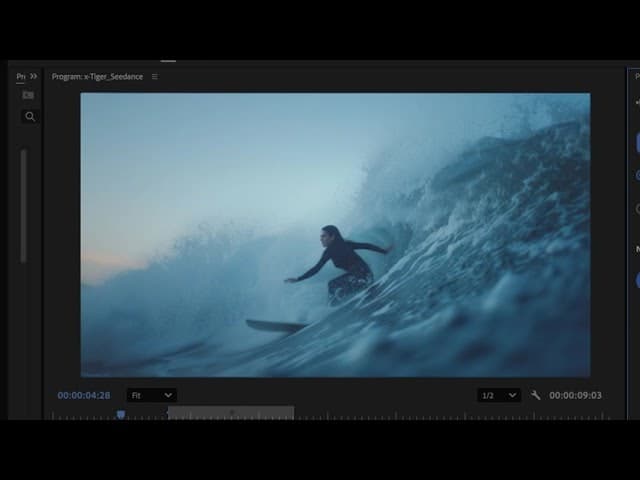640x480 pixels.
Task: Click the blue playhead marker on ruler
Action: tap(121, 415)
